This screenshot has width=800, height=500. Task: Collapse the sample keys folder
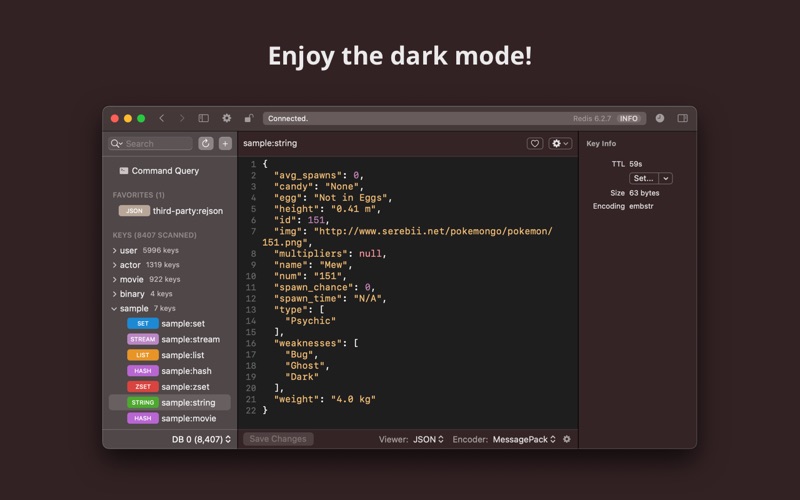[x=114, y=309]
